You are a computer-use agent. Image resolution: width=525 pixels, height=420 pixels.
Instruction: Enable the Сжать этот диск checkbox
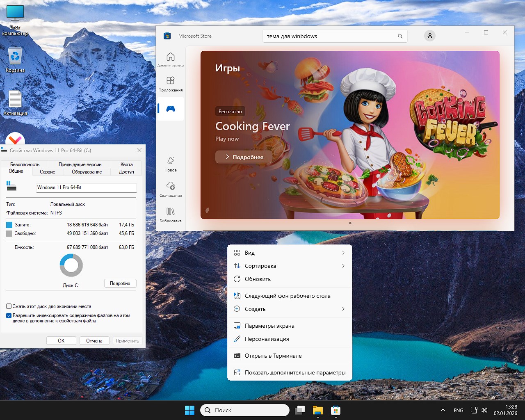tap(9, 306)
